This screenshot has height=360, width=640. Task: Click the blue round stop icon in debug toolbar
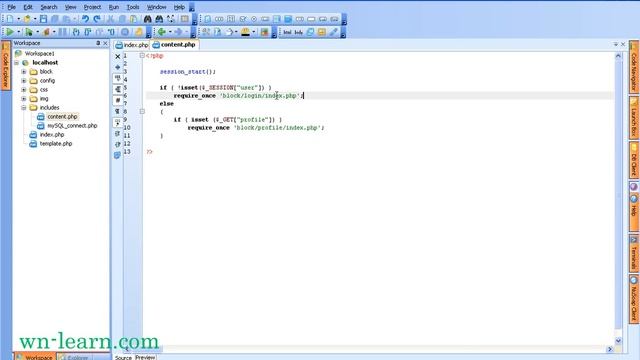tap(125, 32)
